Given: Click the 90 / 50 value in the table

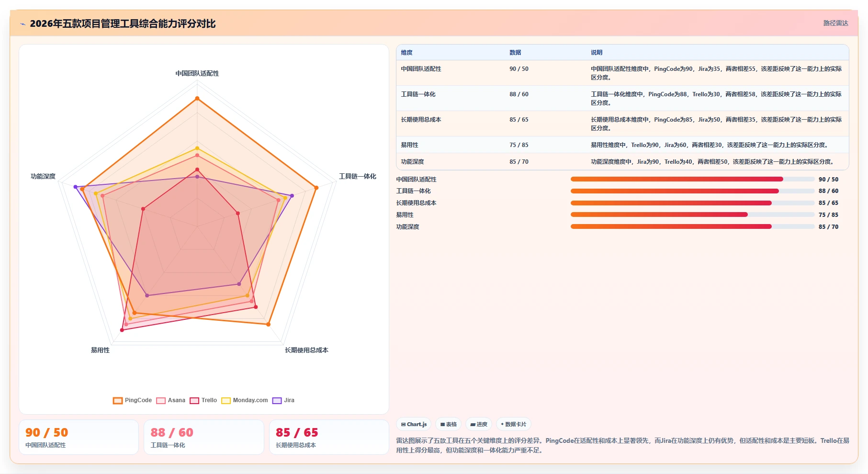Looking at the screenshot, I should (519, 69).
